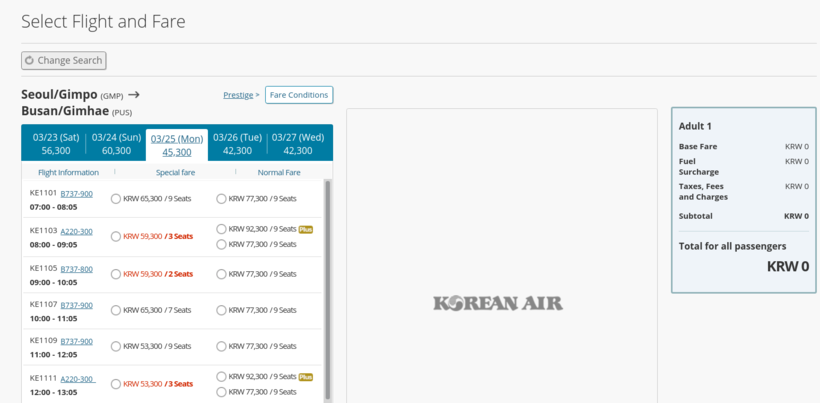This screenshot has height=403, width=820.
Task: Click the Plus badge on flight KE1111
Action: coord(306,377)
